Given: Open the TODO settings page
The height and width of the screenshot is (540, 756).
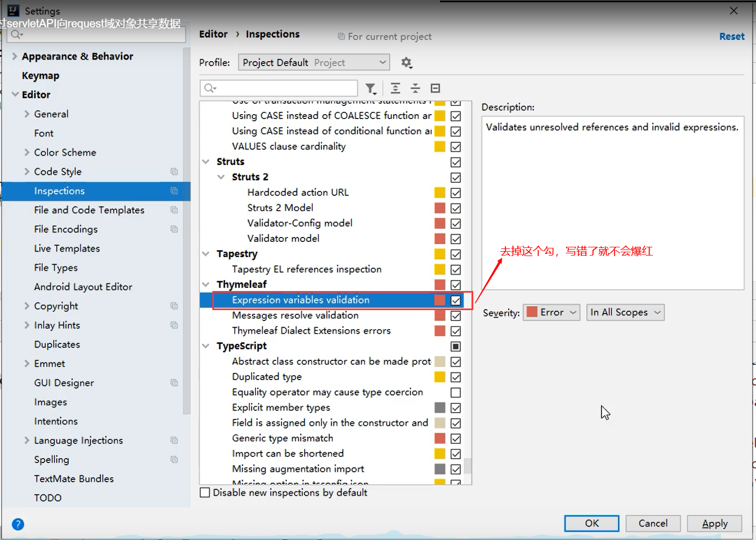Looking at the screenshot, I should click(x=47, y=498).
